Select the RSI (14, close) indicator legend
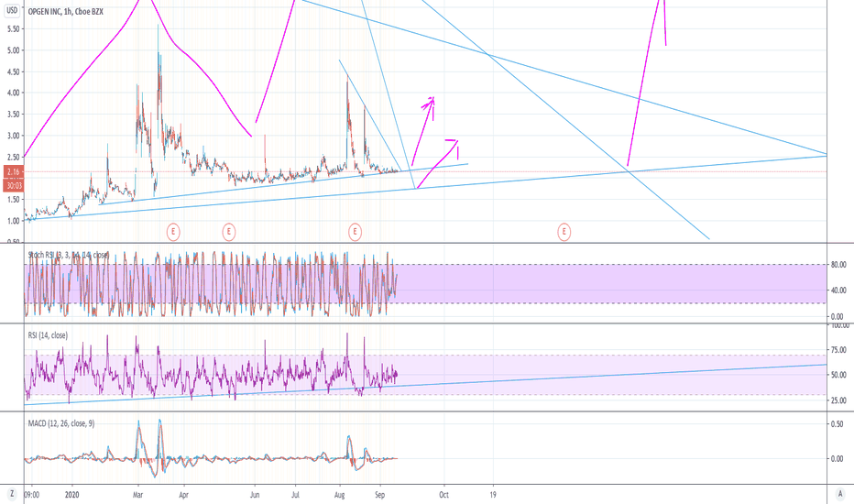Screen dimensions: 854x504 pyautogui.click(x=48, y=335)
